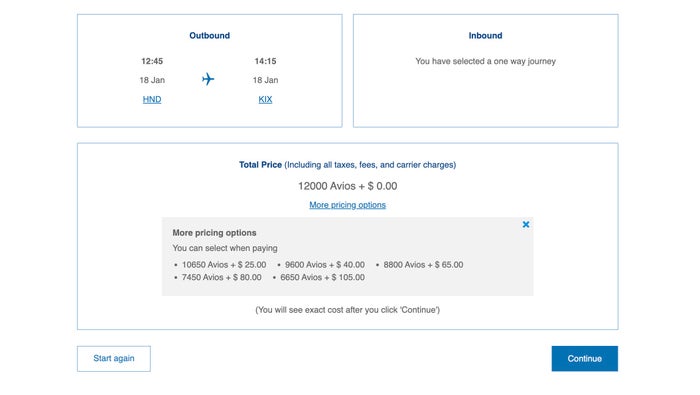
Task: Click the Inbound heading
Action: (x=485, y=36)
